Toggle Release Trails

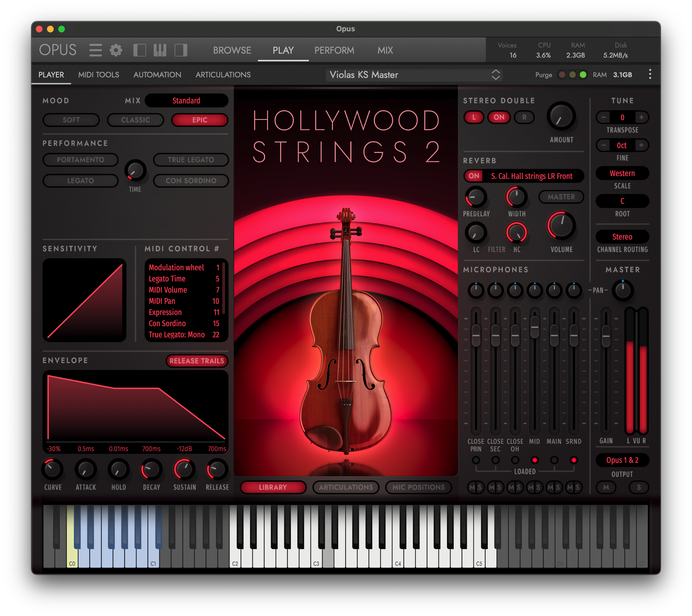pyautogui.click(x=197, y=361)
